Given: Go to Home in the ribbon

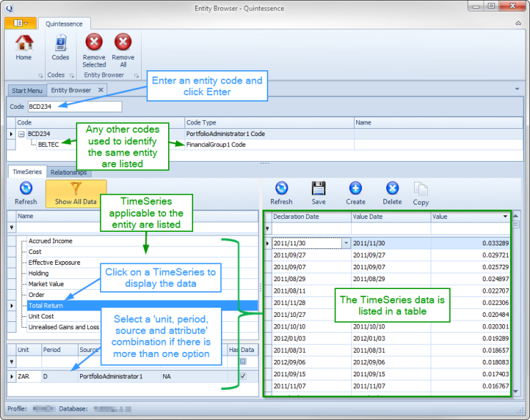Looking at the screenshot, I should click(x=24, y=48).
